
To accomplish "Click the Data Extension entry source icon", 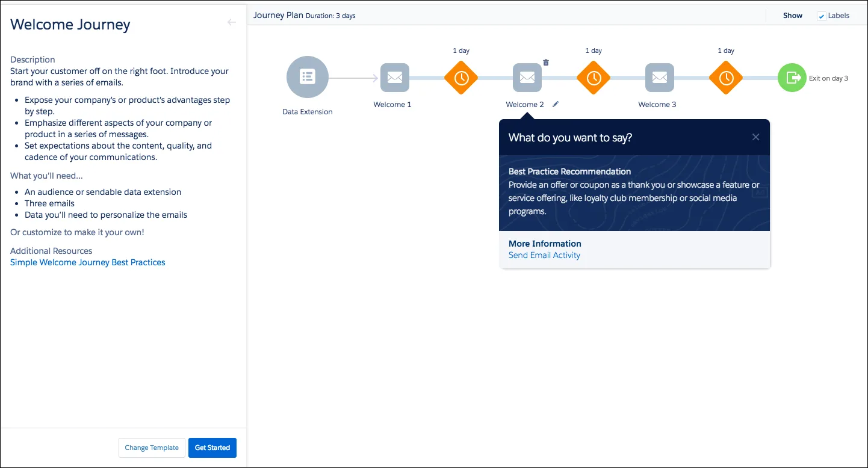I will click(x=308, y=77).
